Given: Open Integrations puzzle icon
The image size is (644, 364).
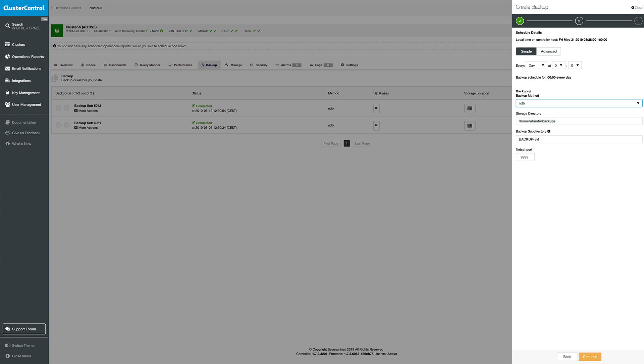Looking at the screenshot, I should click(x=7, y=81).
